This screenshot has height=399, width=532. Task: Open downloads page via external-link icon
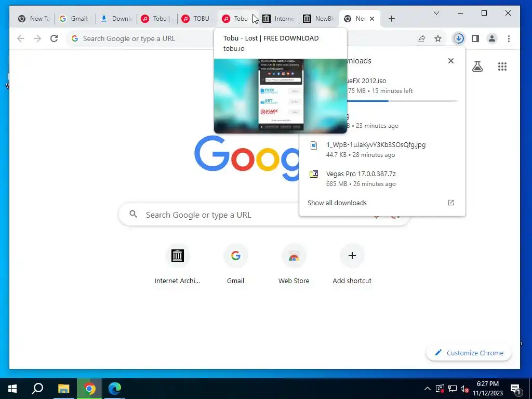451,203
